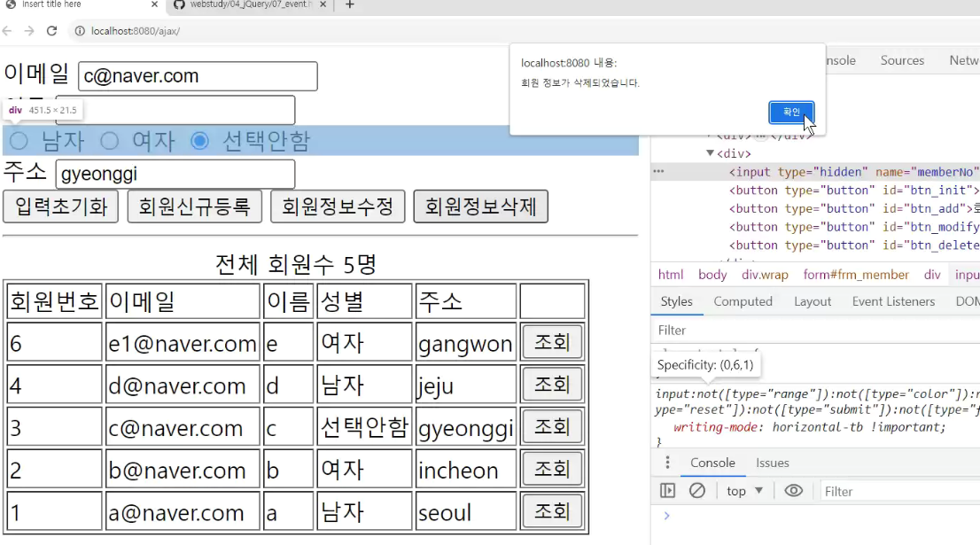The image size is (980, 545).
Task: Close the webstudy GitHub tab
Action: tap(323, 4)
